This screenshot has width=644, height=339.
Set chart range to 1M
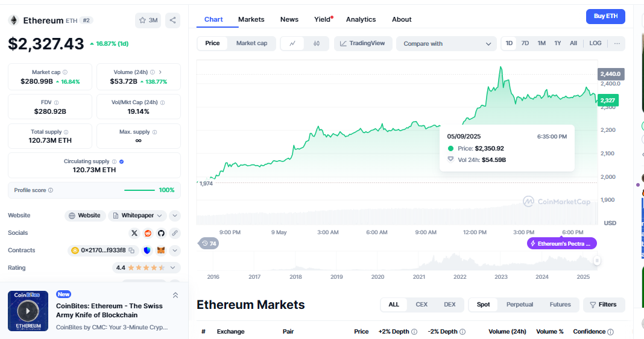[541, 43]
